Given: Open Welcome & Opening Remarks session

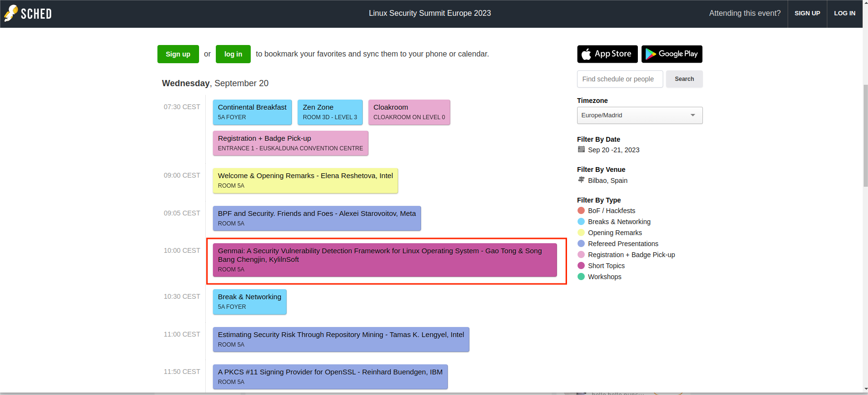Looking at the screenshot, I should click(x=305, y=181).
